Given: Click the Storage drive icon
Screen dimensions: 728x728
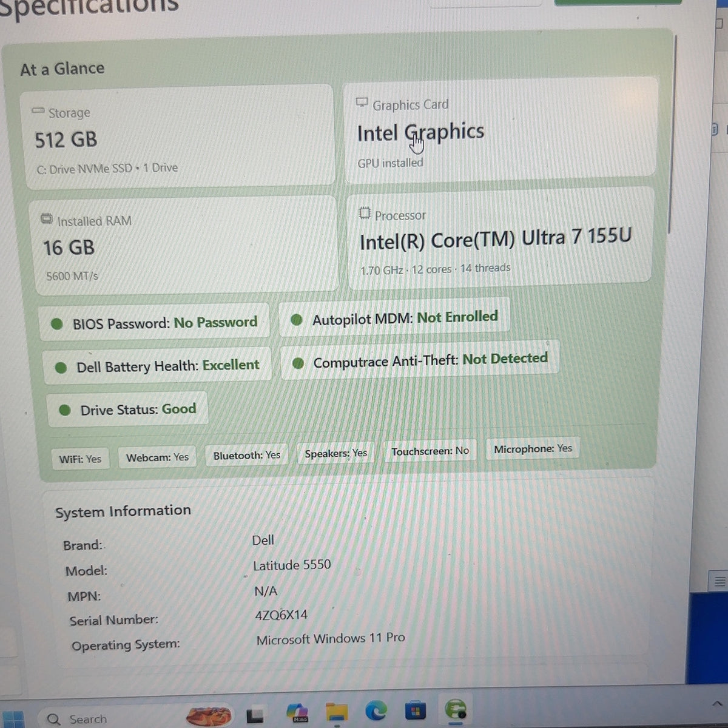Looking at the screenshot, I should click(38, 111).
